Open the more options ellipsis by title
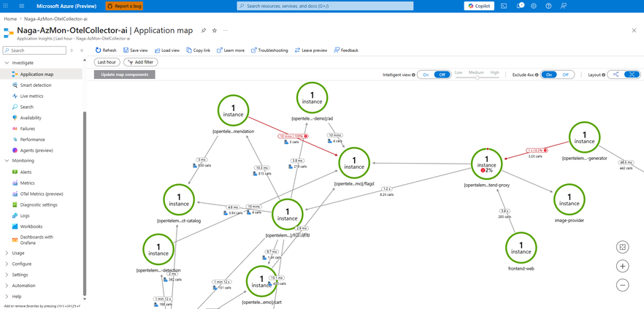This screenshot has height=309, width=644. point(226,31)
